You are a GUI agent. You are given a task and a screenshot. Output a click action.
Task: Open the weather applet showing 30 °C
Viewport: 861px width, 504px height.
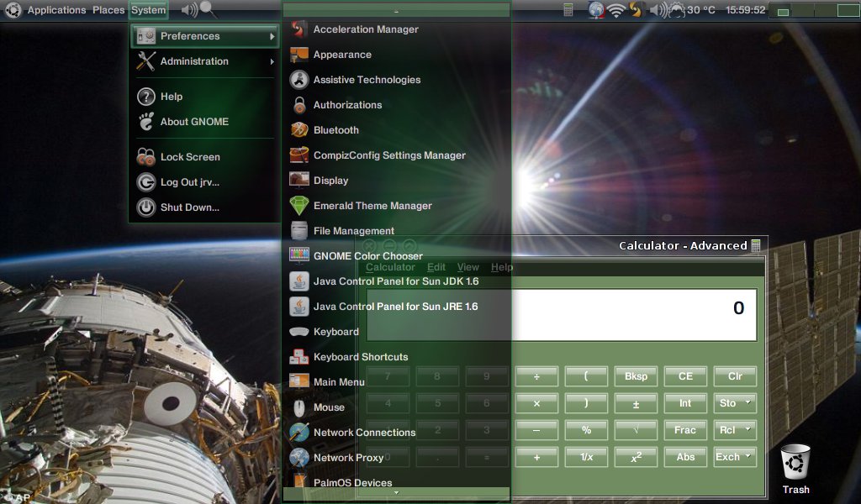coord(691,10)
